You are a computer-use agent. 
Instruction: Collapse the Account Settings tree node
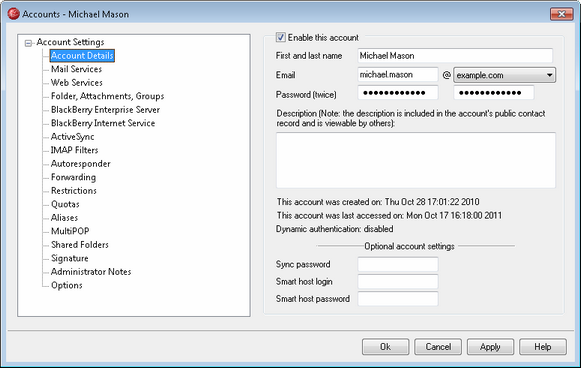pyautogui.click(x=28, y=43)
